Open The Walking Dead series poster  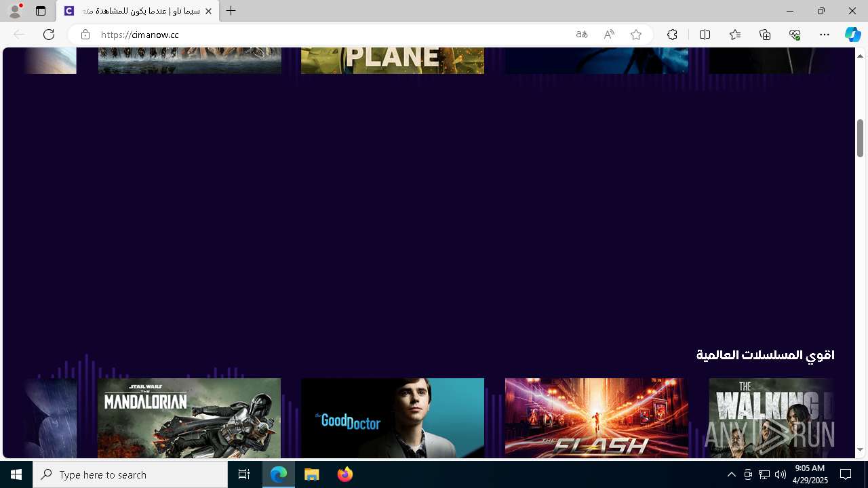click(x=772, y=418)
